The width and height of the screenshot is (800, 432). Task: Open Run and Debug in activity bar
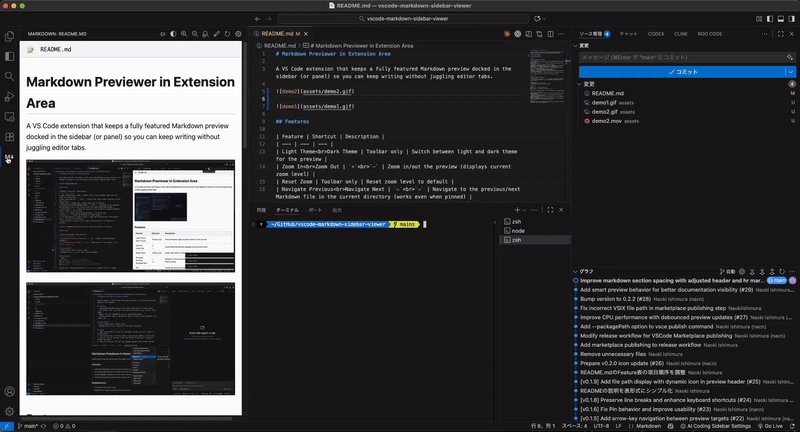9,96
